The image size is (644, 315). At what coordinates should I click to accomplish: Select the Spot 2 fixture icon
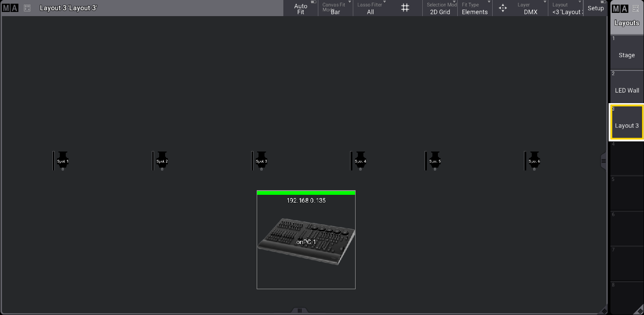(x=162, y=161)
